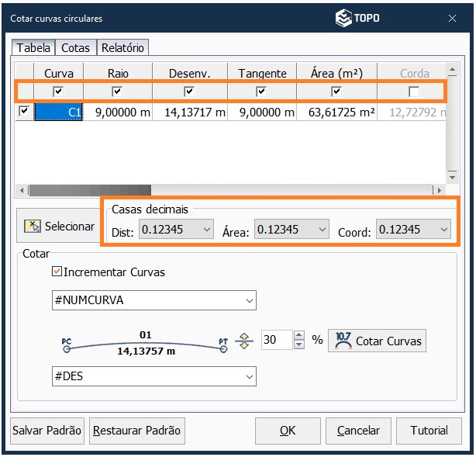Expand the #NUMCURVA dropdown
This screenshot has width=476, height=457.
(x=249, y=300)
